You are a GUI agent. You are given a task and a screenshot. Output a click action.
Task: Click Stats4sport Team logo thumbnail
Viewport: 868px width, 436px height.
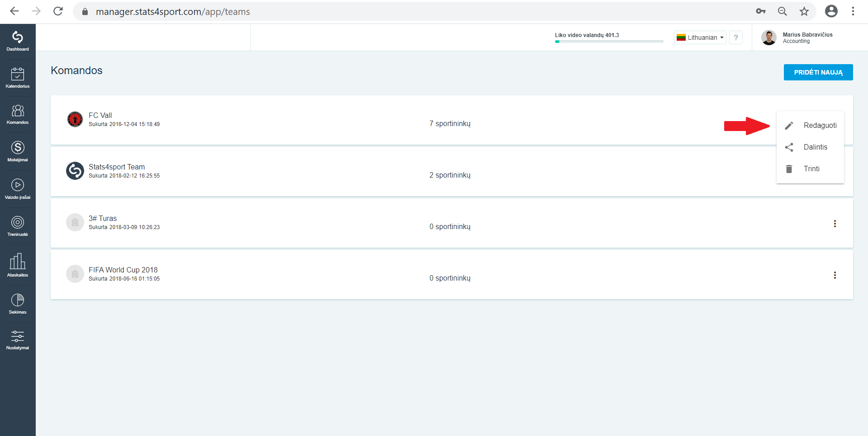[75, 171]
